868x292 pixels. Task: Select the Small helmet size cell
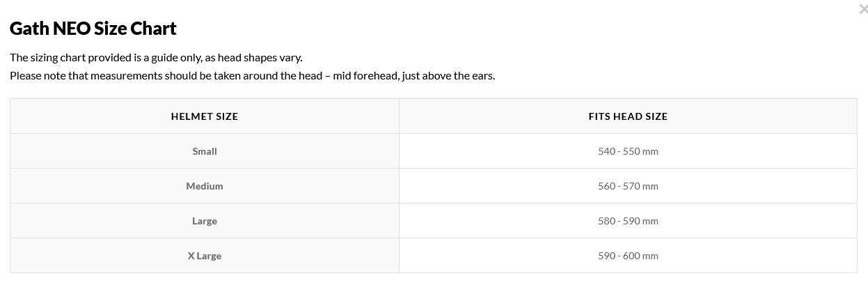(205, 151)
